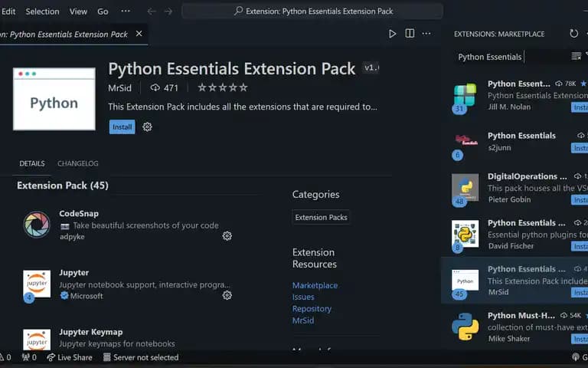The height and width of the screenshot is (368, 588).
Task: Click the 471 install count
Action: [x=165, y=88]
